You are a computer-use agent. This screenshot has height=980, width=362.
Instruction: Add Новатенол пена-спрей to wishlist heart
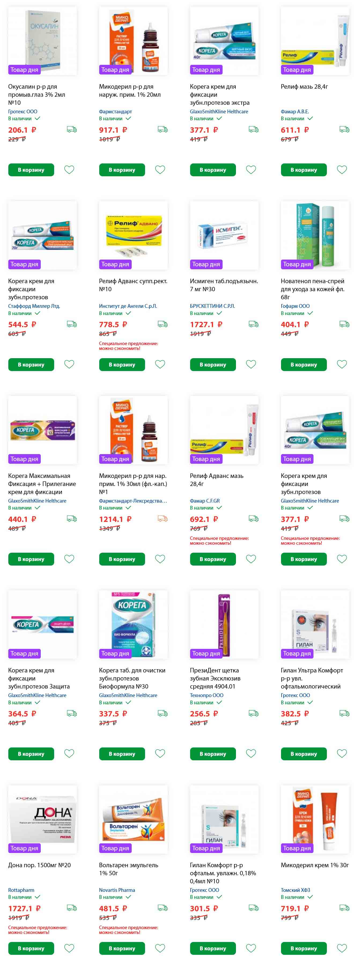click(342, 364)
